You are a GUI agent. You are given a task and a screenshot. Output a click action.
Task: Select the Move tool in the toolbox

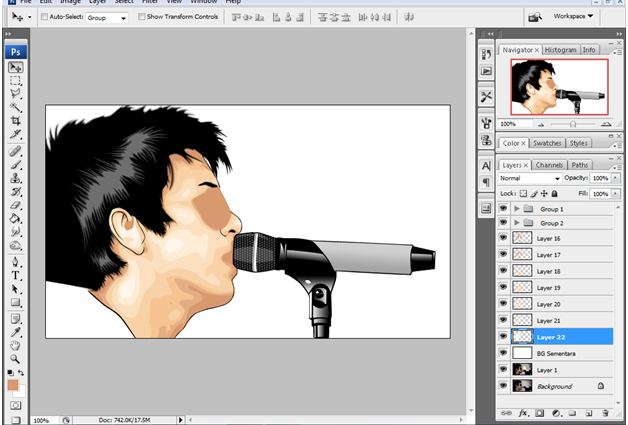[x=16, y=67]
